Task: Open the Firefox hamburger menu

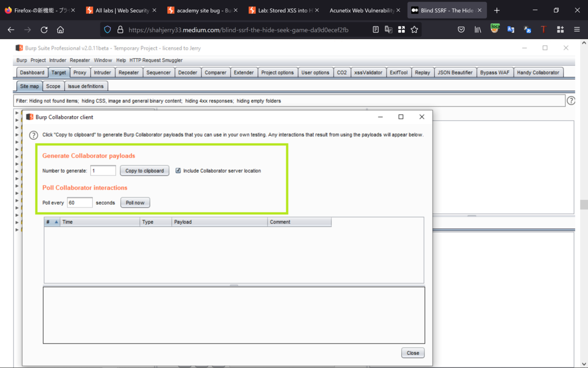Action: tap(577, 30)
